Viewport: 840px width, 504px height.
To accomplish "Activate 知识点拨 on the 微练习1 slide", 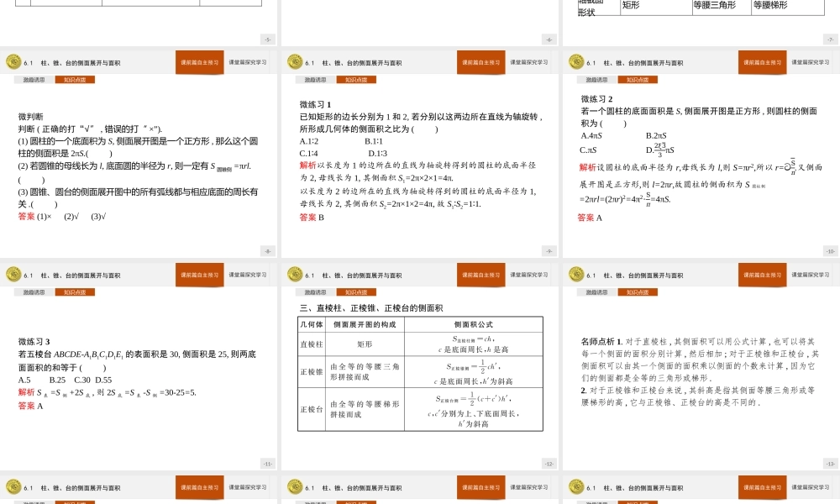I will (x=356, y=78).
